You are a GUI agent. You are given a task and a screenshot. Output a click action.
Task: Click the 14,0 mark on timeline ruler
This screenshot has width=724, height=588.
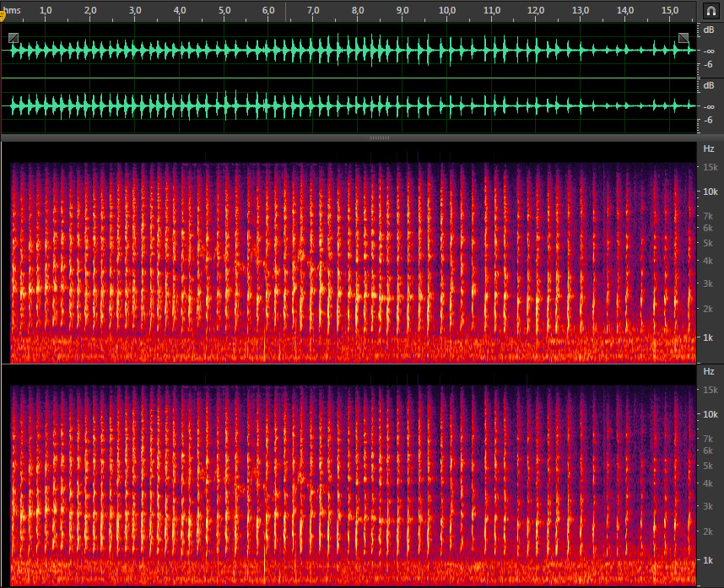tap(625, 10)
